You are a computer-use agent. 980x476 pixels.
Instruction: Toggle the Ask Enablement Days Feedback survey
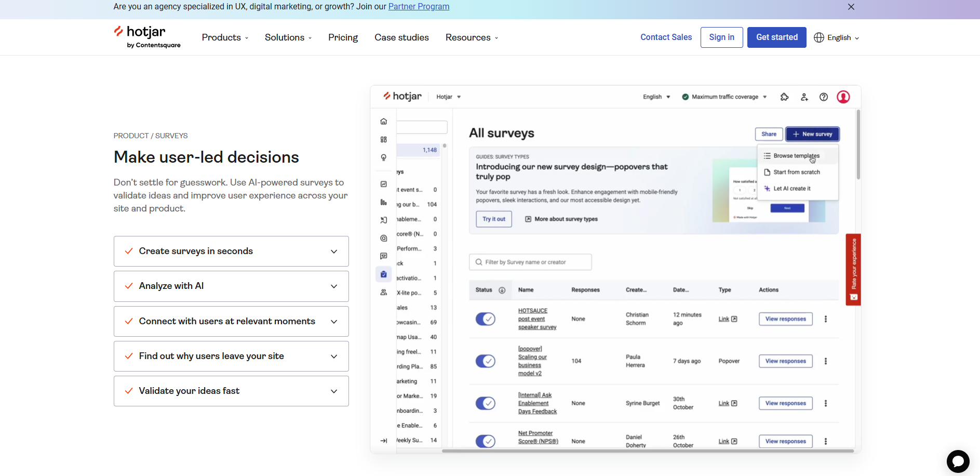coord(486,403)
